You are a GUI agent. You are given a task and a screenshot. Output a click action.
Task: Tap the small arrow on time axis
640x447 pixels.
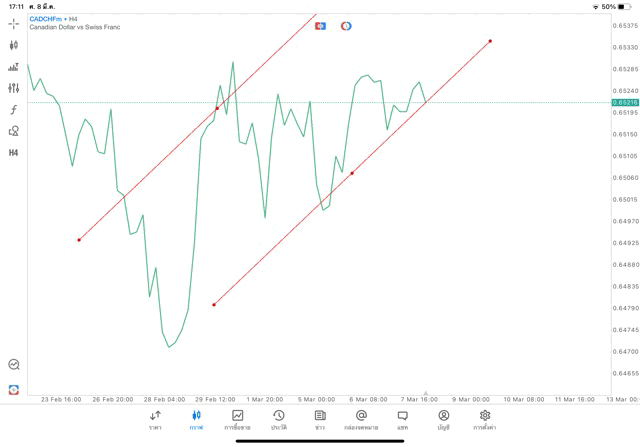[x=425, y=393]
